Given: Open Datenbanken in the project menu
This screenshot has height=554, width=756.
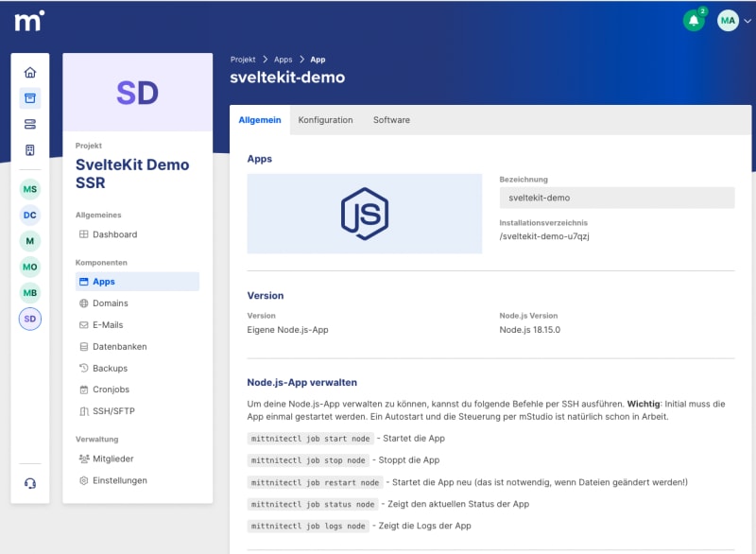Looking at the screenshot, I should (137, 347).
